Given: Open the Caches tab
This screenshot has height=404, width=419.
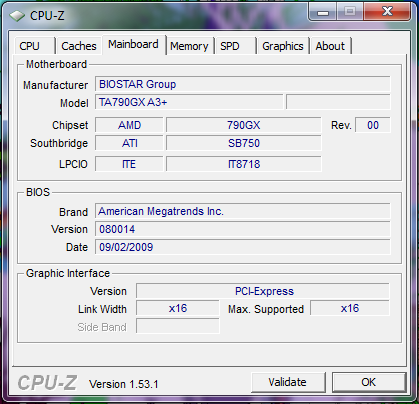Looking at the screenshot, I should pos(79,46).
